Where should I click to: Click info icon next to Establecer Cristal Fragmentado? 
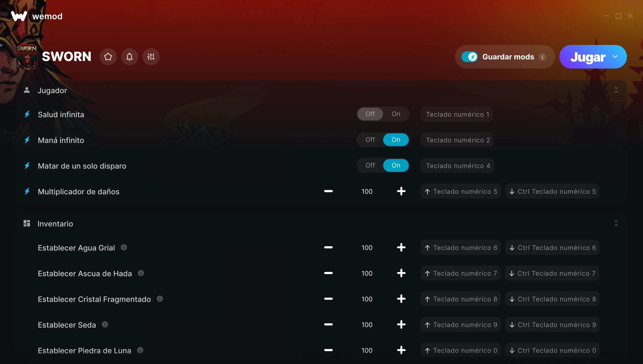coord(160,299)
